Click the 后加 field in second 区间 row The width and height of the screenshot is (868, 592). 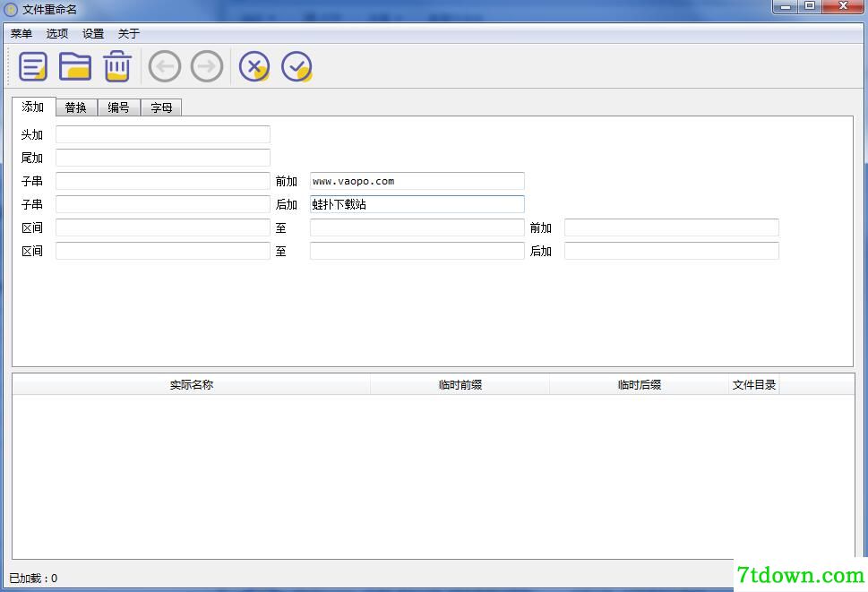coord(672,251)
